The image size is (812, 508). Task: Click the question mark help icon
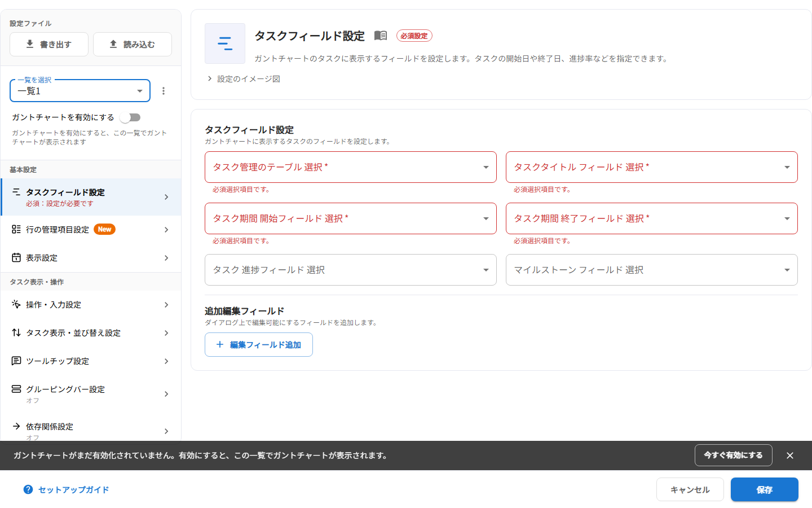pos(28,489)
